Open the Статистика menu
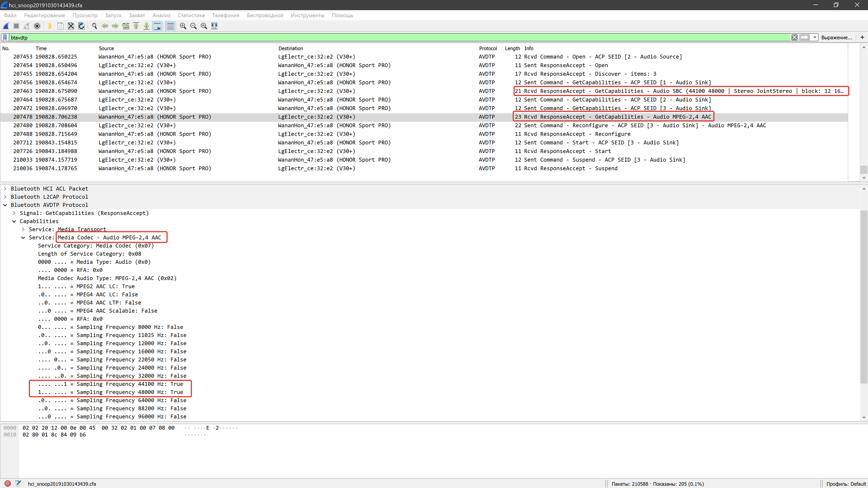868x488 pixels. (x=191, y=15)
